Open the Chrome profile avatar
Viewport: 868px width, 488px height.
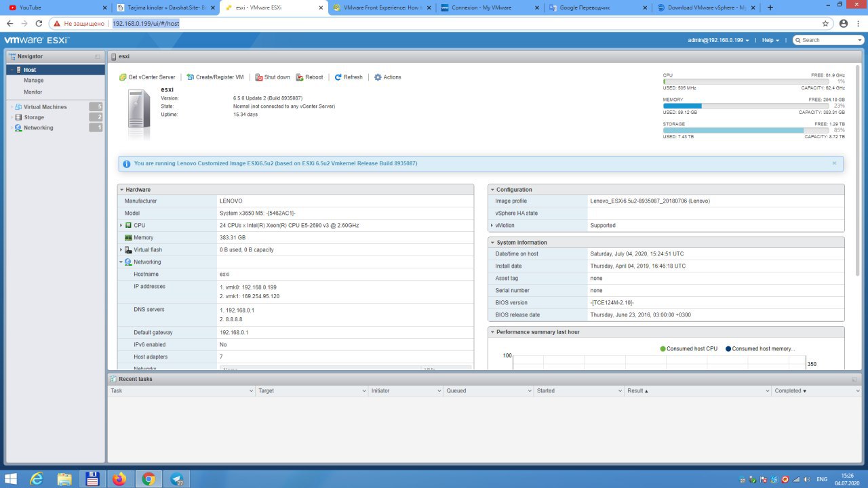(843, 23)
